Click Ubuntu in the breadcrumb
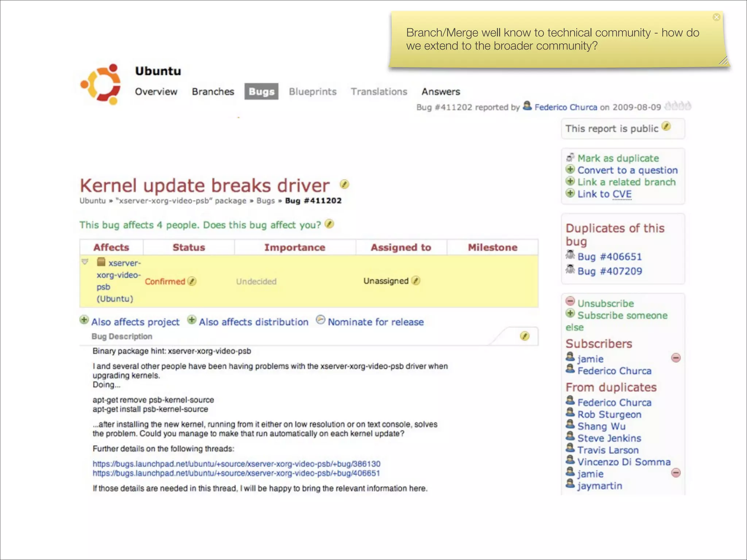 coord(93,201)
